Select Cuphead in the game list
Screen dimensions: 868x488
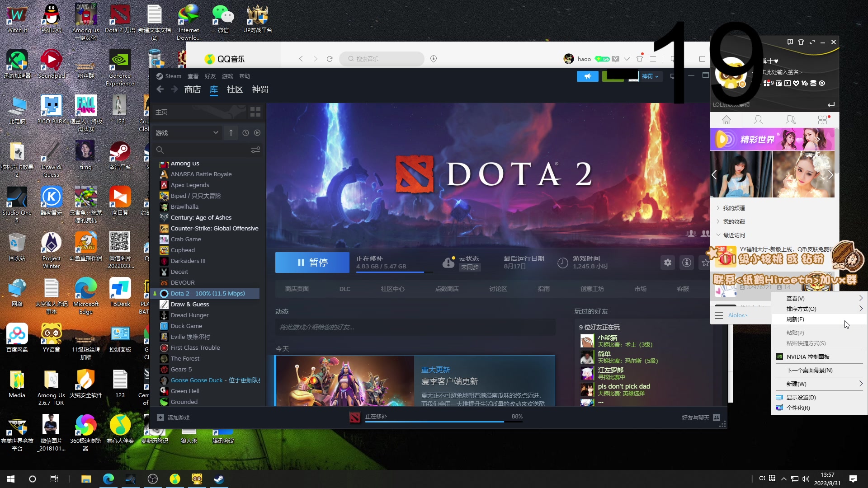click(x=183, y=250)
